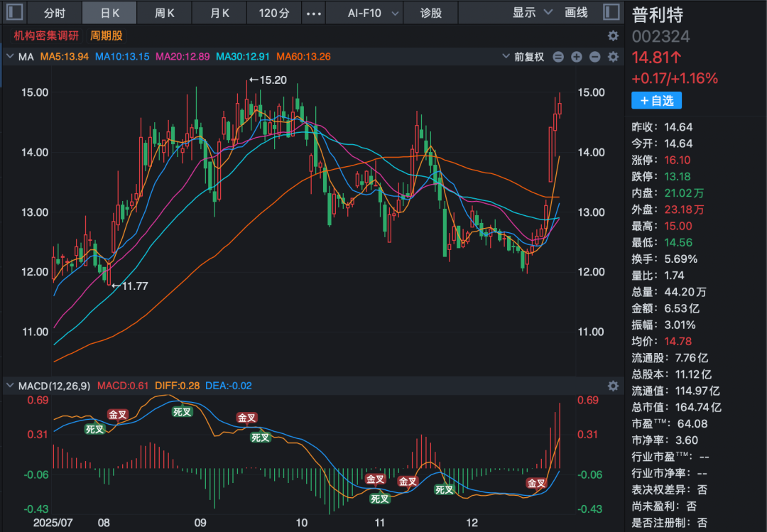767x532 pixels.
Task: Open the settings gear beside the 周期股 tags
Action: [x=613, y=36]
